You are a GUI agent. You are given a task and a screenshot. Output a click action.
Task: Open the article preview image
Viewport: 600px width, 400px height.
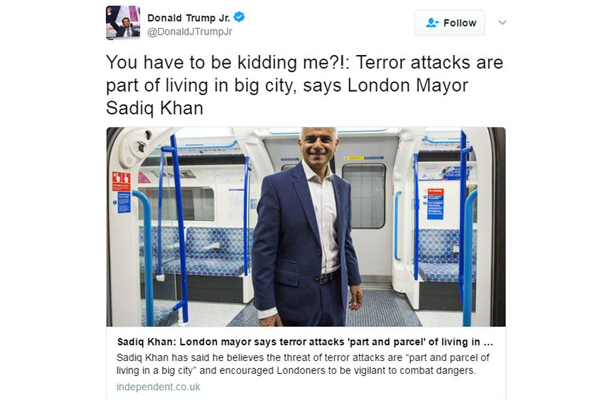click(306, 227)
